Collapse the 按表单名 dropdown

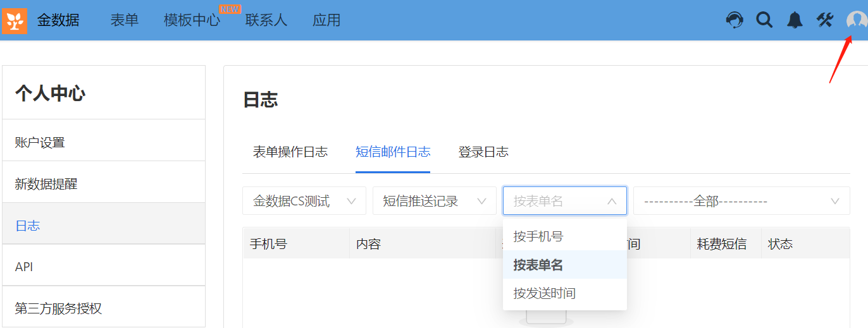click(x=565, y=201)
